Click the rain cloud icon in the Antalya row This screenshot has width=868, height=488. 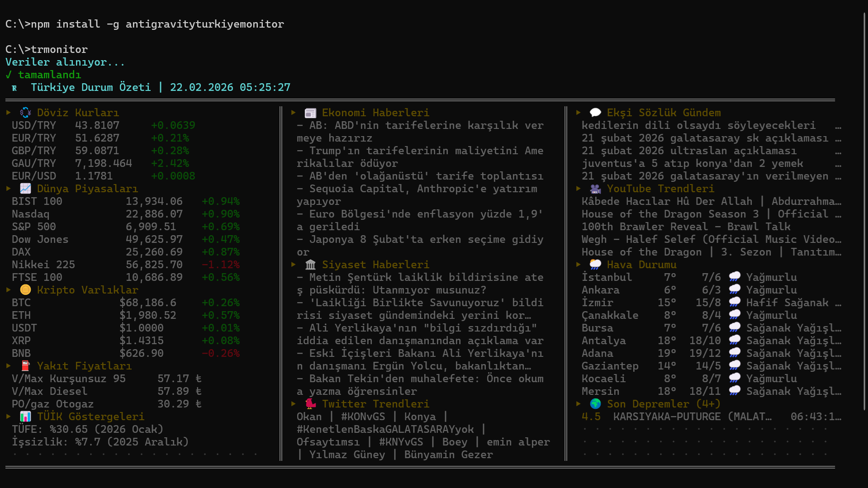tap(735, 341)
